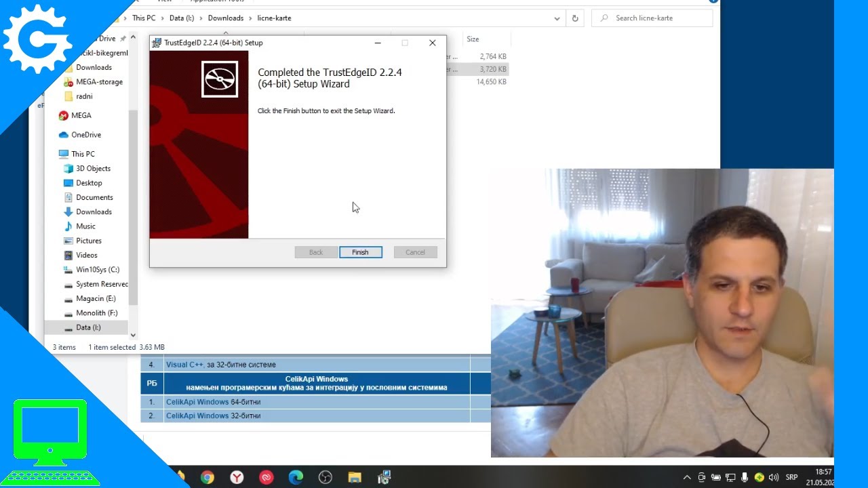Show hidden system tray icons
The width and height of the screenshot is (868, 488).
(687, 477)
